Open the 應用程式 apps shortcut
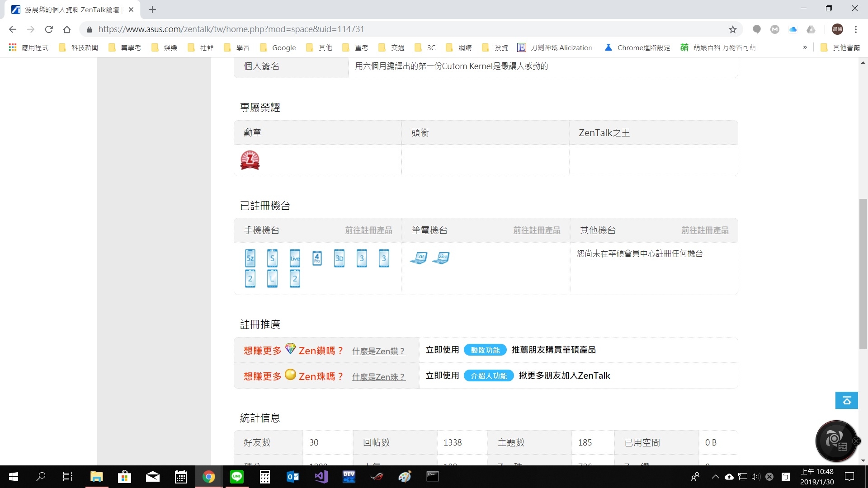868x488 pixels. (28, 47)
